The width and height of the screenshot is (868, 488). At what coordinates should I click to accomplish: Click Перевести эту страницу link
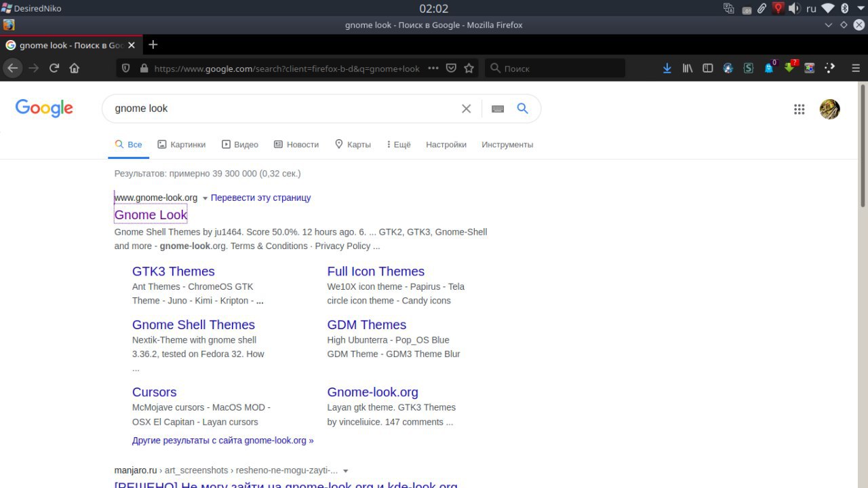tap(261, 198)
